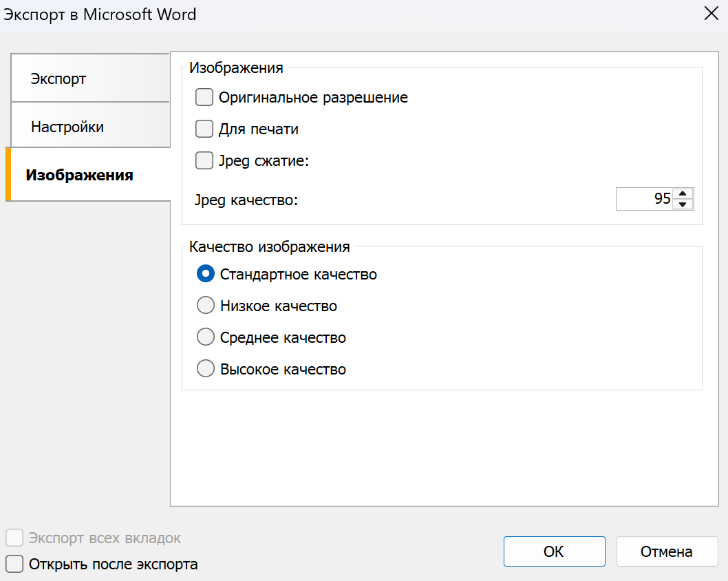The width and height of the screenshot is (728, 581).
Task: Click the Jpeg качество label text
Action: point(246,200)
